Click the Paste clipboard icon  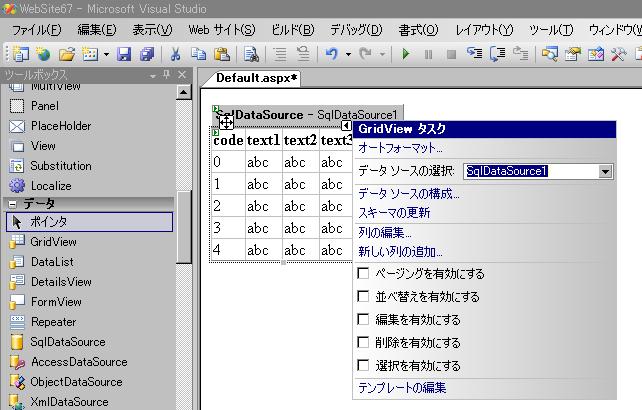point(222,54)
